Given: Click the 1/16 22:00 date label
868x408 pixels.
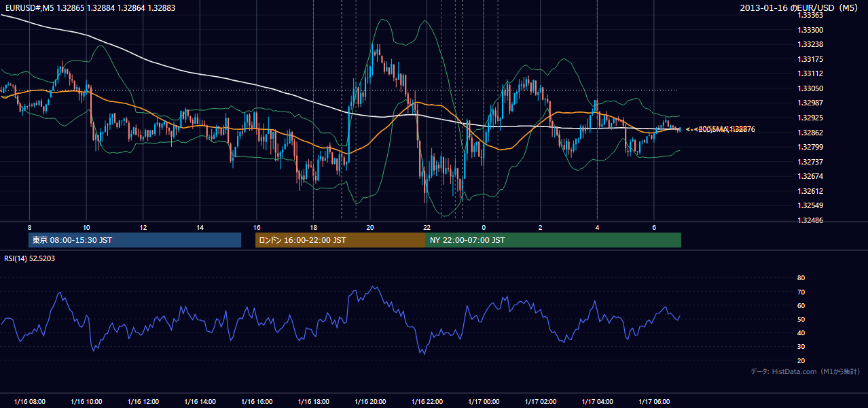Looking at the screenshot, I should tap(427, 402).
